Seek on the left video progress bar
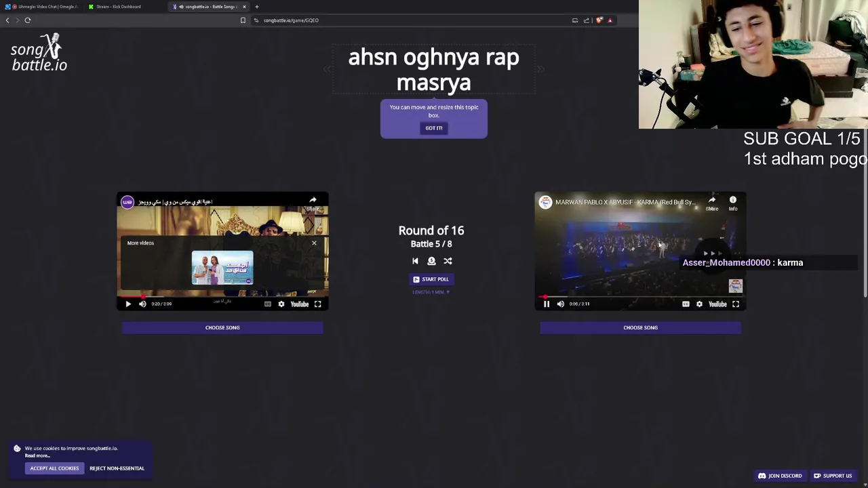Viewport: 868px width, 488px height. pos(222,296)
